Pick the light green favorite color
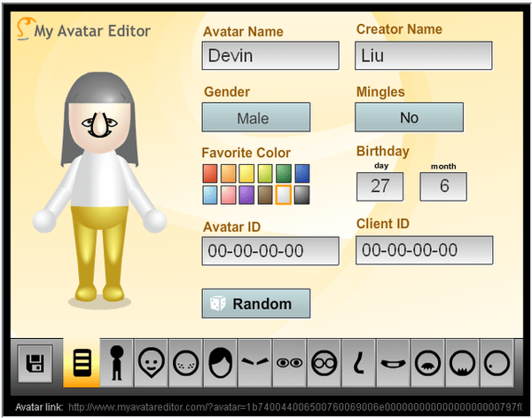Image resolution: width=532 pixels, height=418 pixels. [265, 174]
